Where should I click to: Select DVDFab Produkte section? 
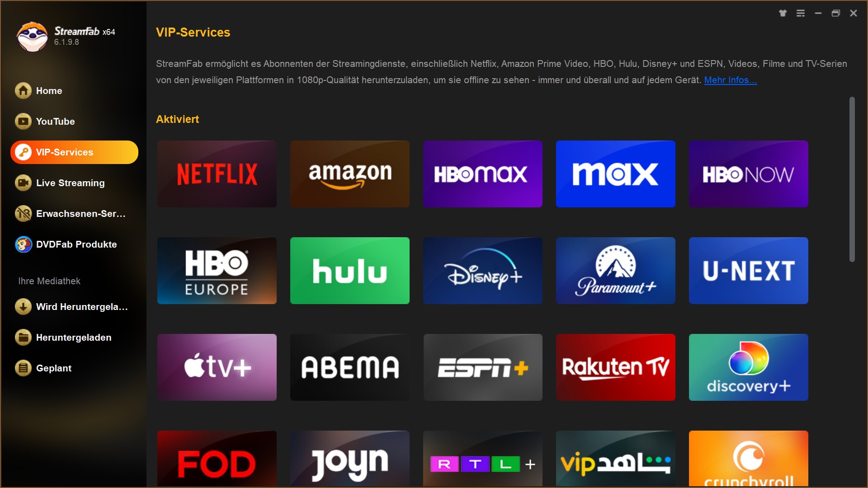point(75,244)
